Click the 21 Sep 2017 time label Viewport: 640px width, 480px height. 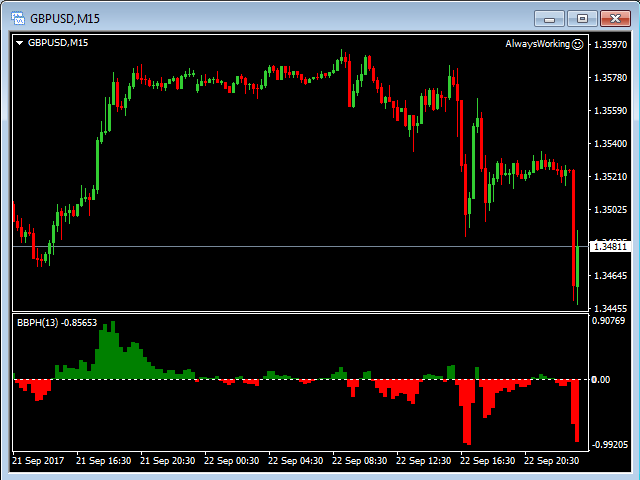[x=39, y=461]
